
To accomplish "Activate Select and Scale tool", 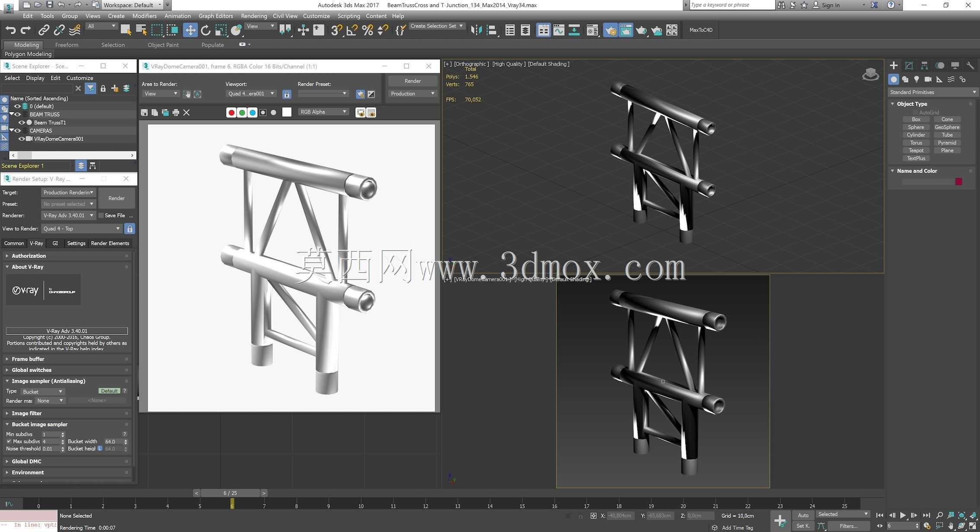I will [221, 30].
